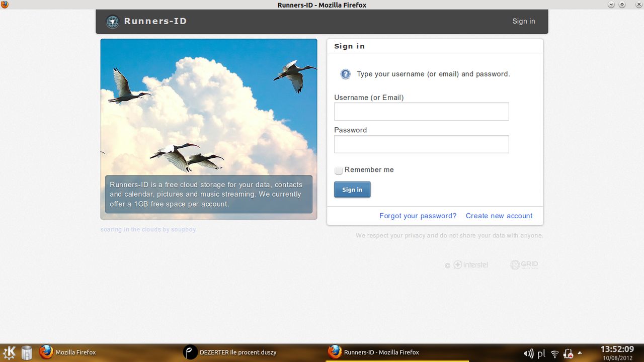Click the birds and clouds hero image
The image size is (644, 362).
coord(209,129)
